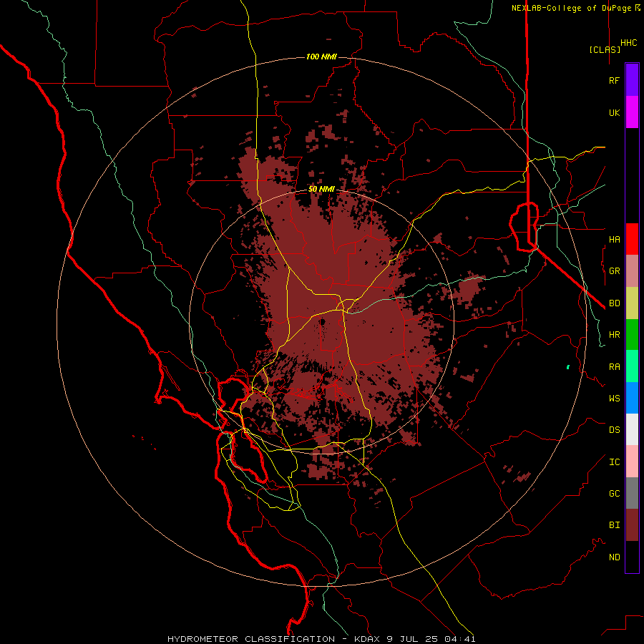Click the 'RF' legend label
This screenshot has width=644, height=644.
[614, 80]
